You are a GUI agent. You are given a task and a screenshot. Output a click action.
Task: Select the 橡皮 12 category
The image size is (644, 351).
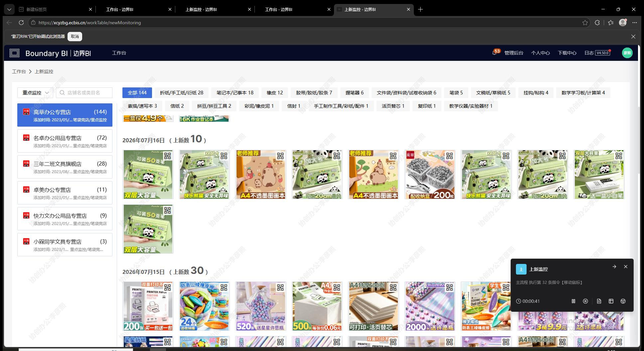click(x=275, y=93)
